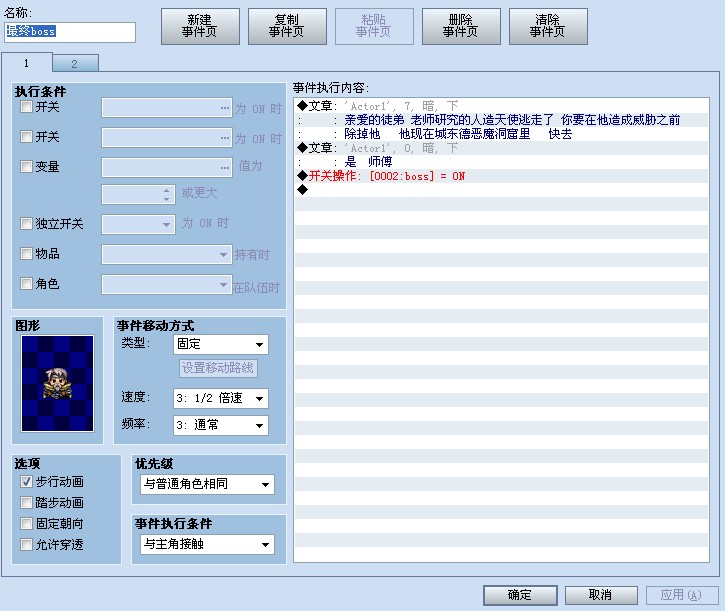Open the 频率 dropdown showing 通常
This screenshot has width=725, height=611.
221,425
